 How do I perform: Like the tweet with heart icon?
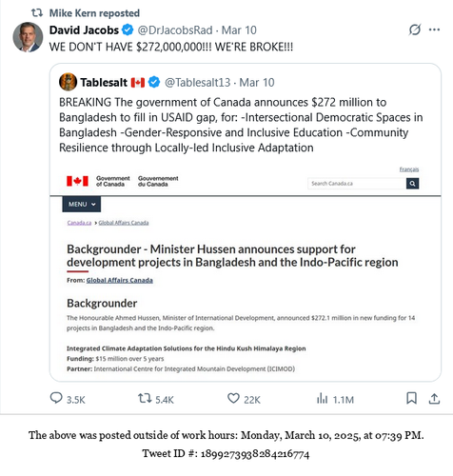coord(233,398)
